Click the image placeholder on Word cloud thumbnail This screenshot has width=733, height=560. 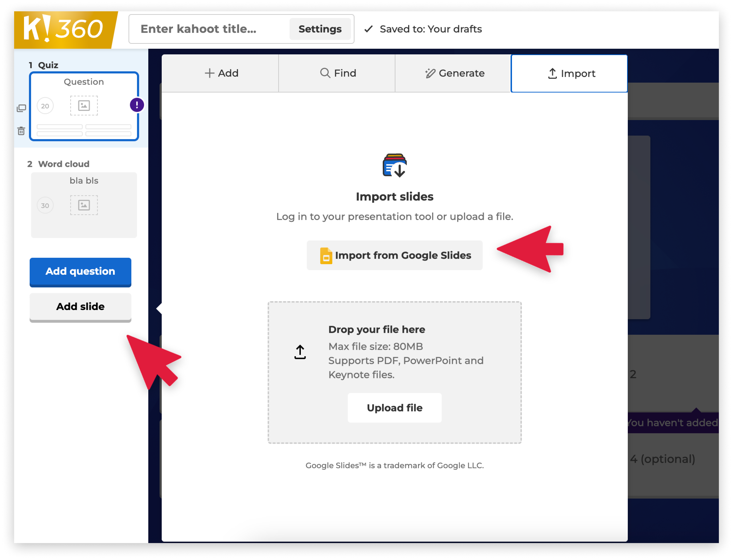pyautogui.click(x=84, y=205)
